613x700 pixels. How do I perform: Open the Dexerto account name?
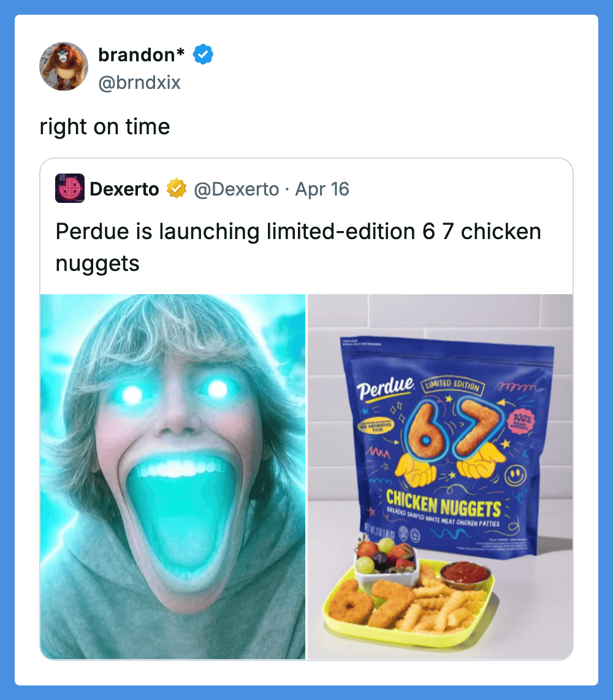pyautogui.click(x=124, y=189)
